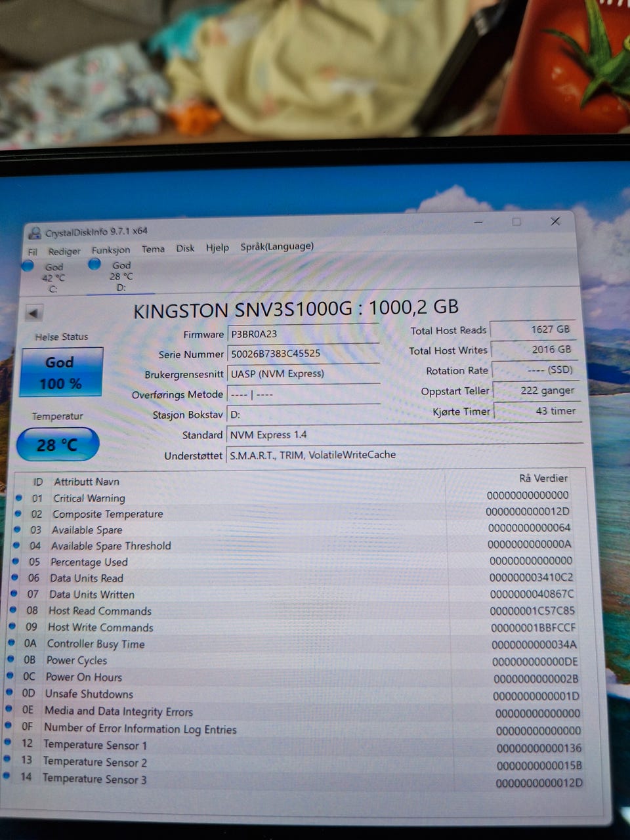Open the Tema menu
Viewport: 630px width, 840px height.
(x=153, y=249)
